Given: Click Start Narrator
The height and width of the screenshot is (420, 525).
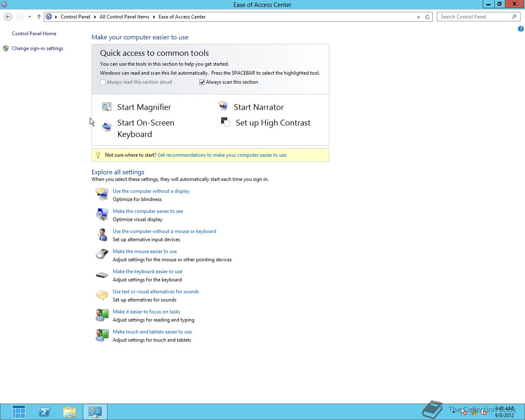Looking at the screenshot, I should point(259,107).
